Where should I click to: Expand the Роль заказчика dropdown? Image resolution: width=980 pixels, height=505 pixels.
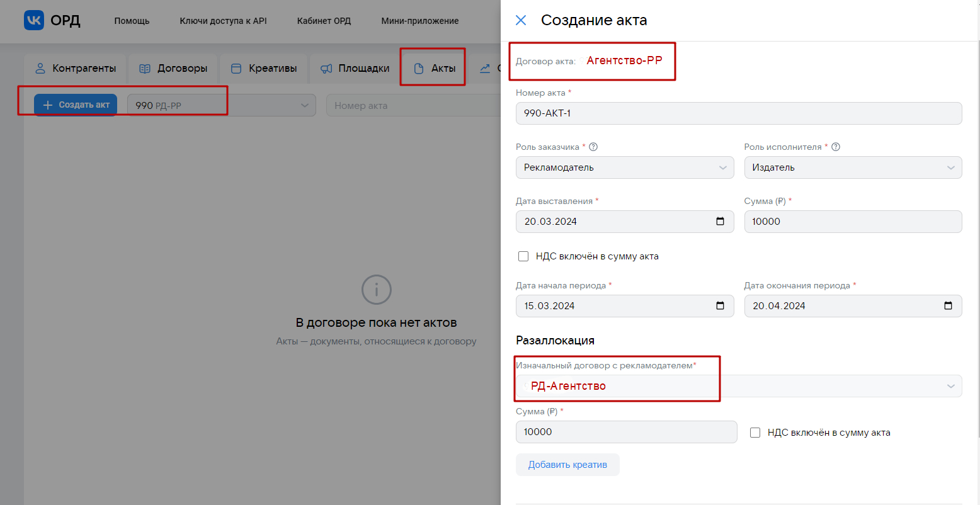pos(722,167)
